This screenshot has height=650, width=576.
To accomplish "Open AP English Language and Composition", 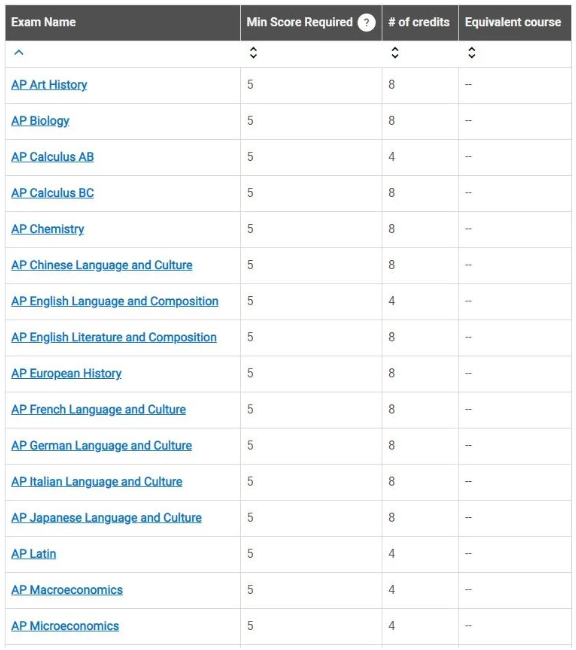I will pos(115,301).
